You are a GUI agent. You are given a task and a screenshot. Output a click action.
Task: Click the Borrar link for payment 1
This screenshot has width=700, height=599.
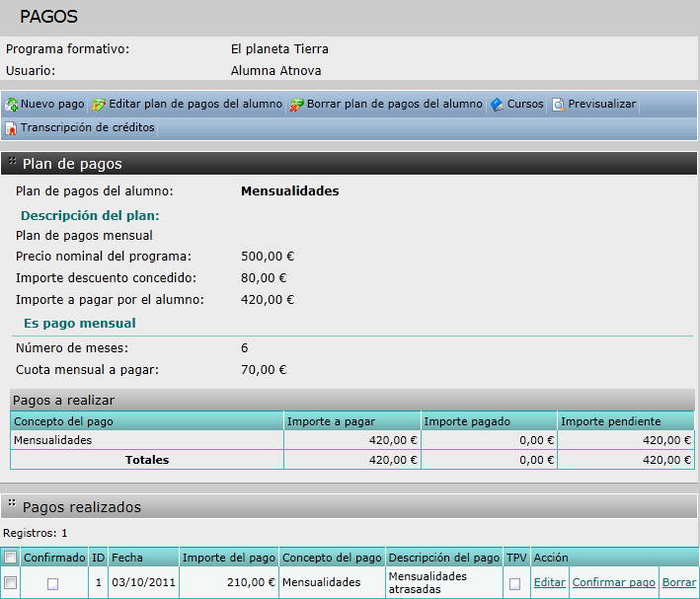(x=679, y=582)
